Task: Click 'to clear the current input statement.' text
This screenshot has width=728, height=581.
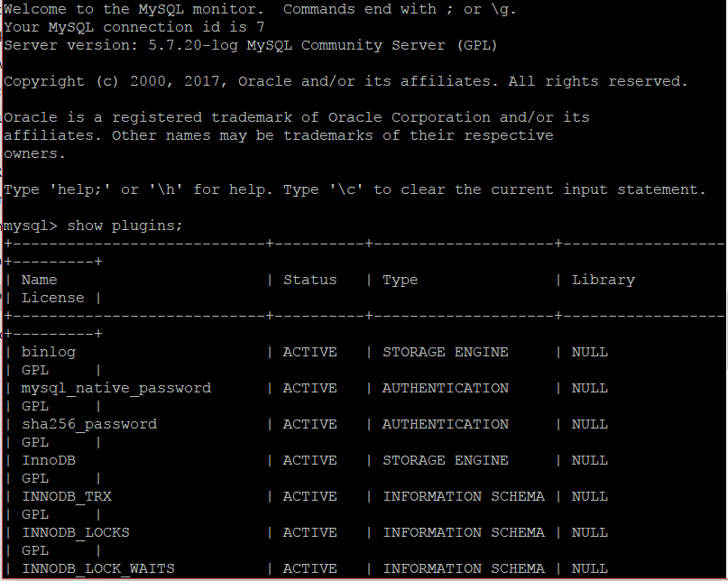Action: pos(539,189)
